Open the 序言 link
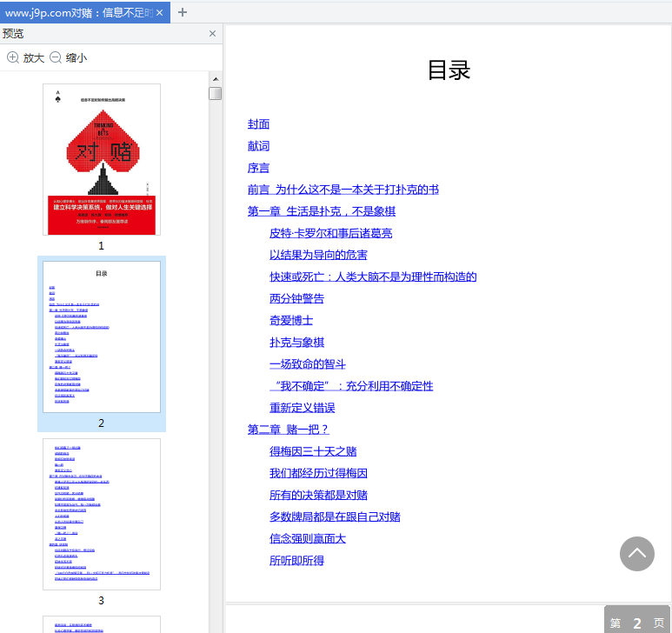Screen dimensions: 672x633 tap(258, 168)
